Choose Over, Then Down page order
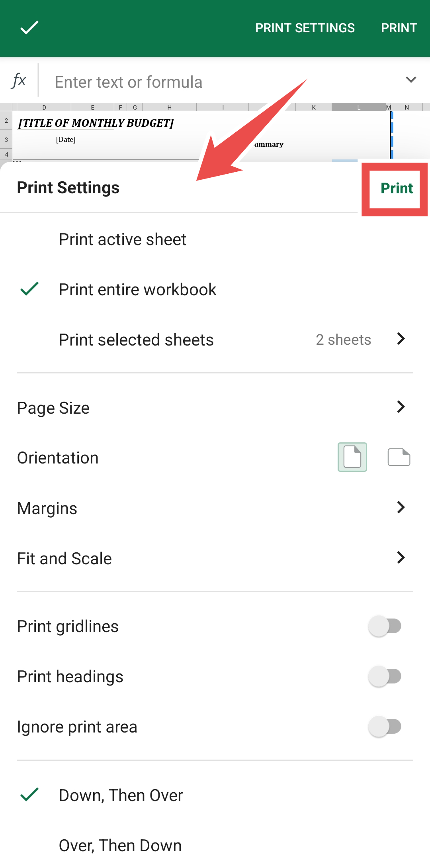430x868 pixels. click(x=215, y=845)
